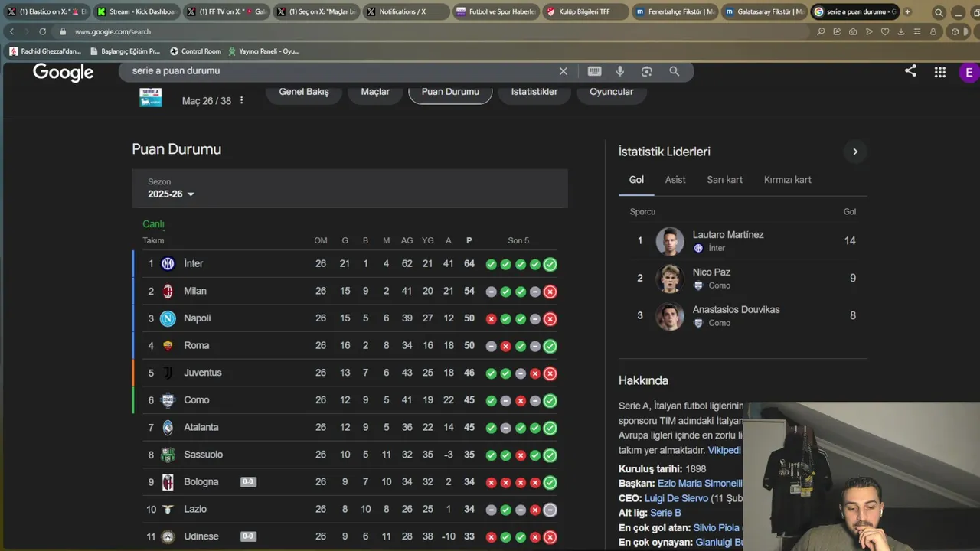This screenshot has height=551, width=980.
Task: Open the Serie B link
Action: point(665,513)
